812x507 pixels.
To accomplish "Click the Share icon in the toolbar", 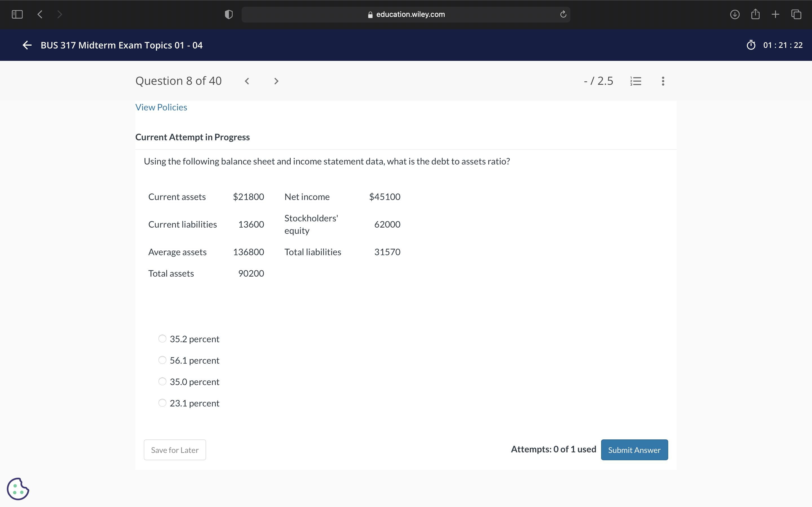I will (755, 14).
